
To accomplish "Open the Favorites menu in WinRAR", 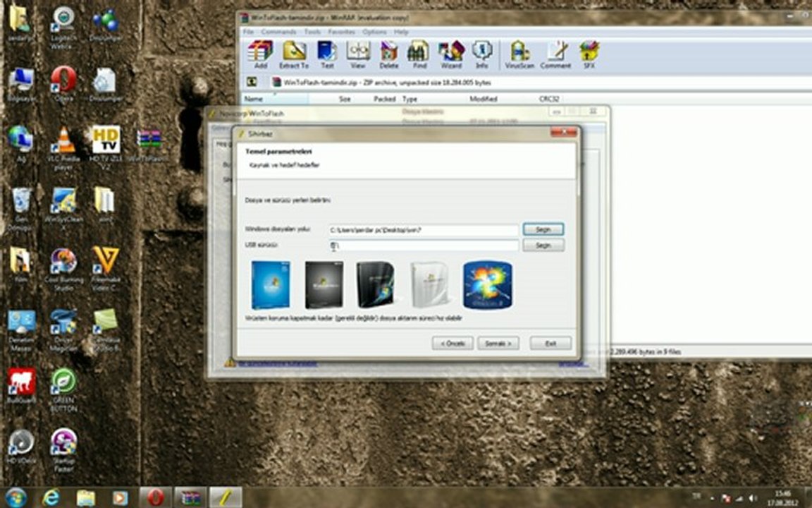I will pos(342,32).
